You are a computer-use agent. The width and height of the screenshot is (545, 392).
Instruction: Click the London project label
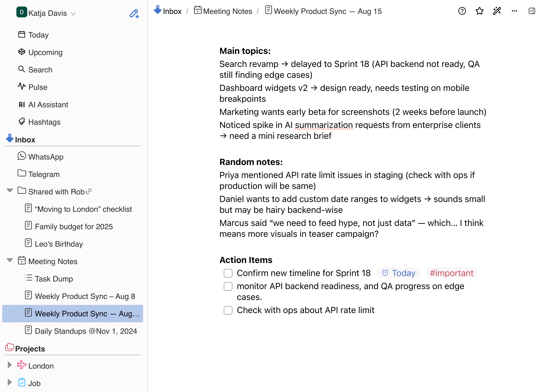tap(41, 366)
